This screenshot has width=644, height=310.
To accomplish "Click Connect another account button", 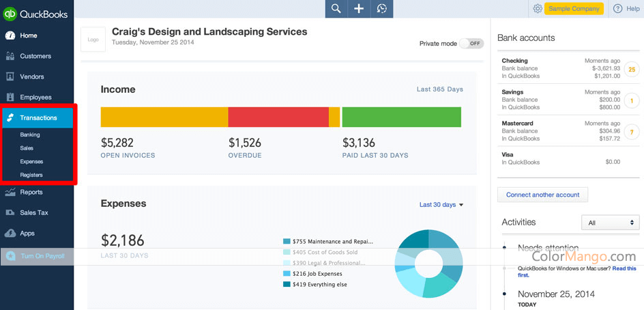I will tap(542, 195).
